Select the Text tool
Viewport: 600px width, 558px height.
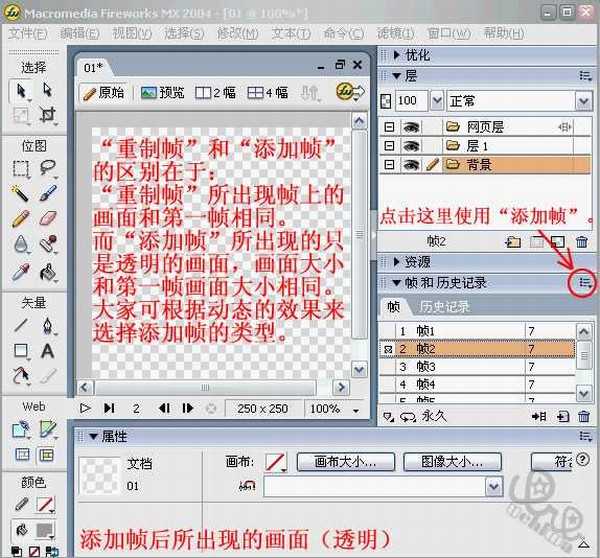point(47,351)
